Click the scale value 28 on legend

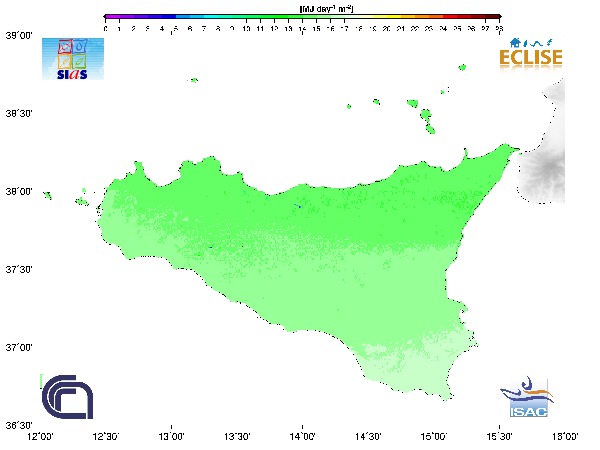[499, 29]
